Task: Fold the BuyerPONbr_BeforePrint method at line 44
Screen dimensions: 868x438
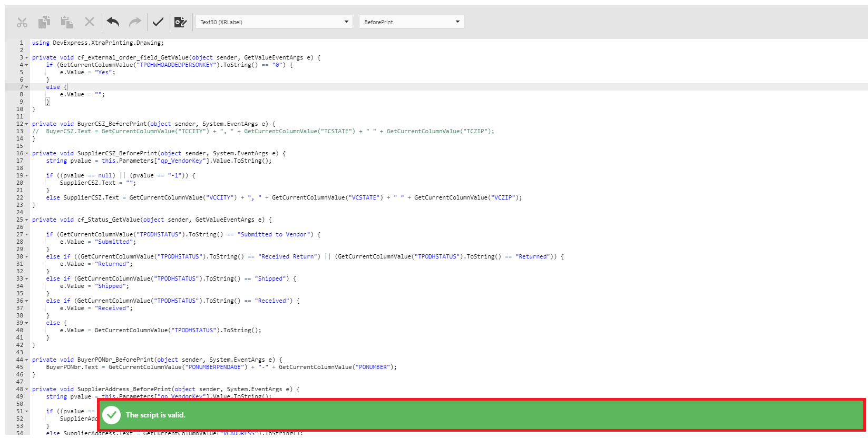Action: pyautogui.click(x=27, y=360)
